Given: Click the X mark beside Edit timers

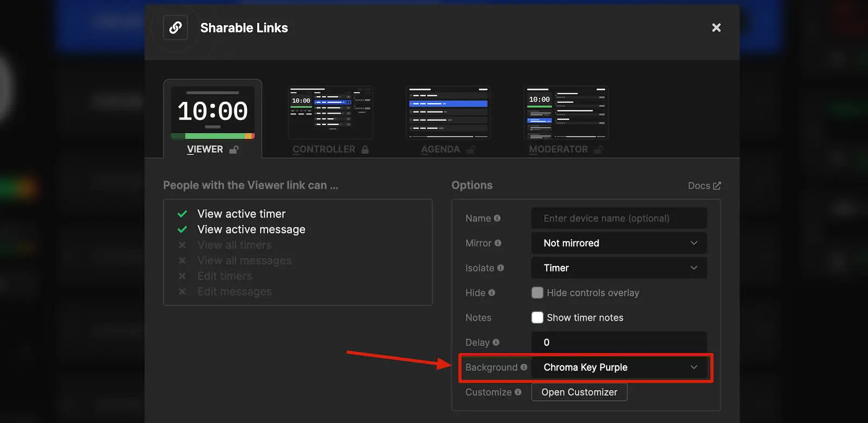Looking at the screenshot, I should pyautogui.click(x=182, y=276).
